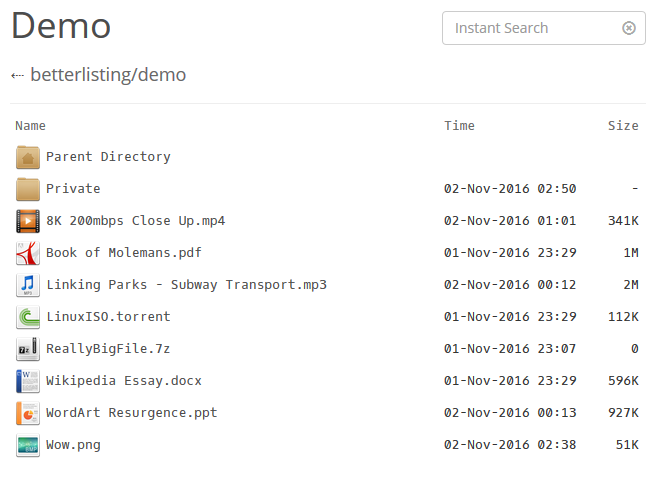Sort files by the Size column header
The height and width of the screenshot is (480, 656).
622,126
